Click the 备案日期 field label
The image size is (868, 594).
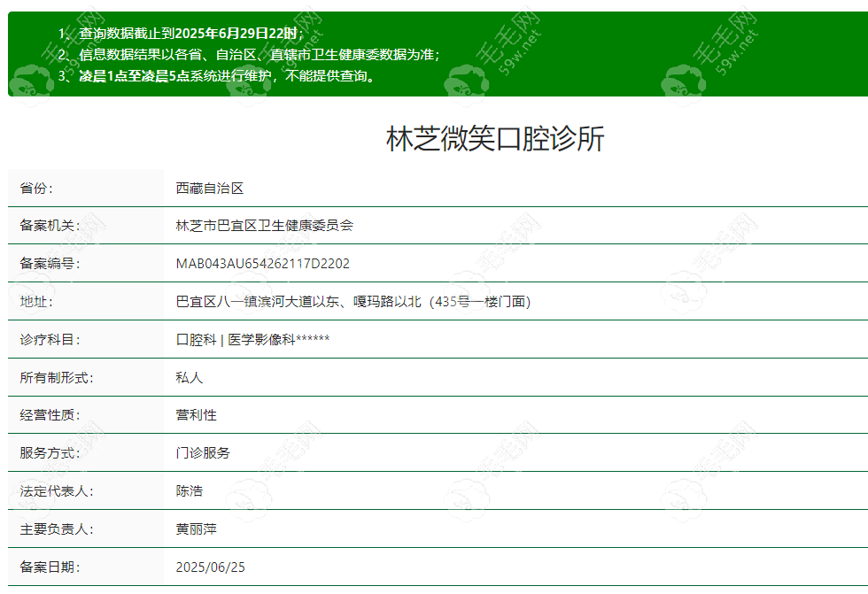[50, 567]
